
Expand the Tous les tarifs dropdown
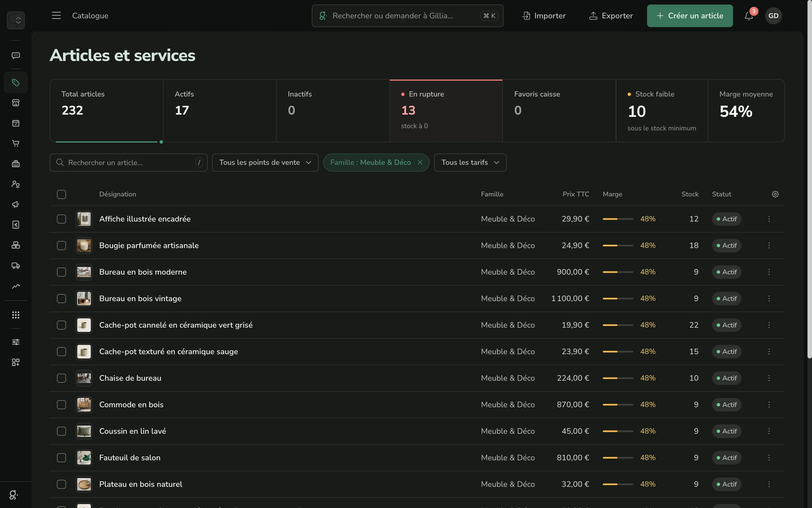click(470, 163)
